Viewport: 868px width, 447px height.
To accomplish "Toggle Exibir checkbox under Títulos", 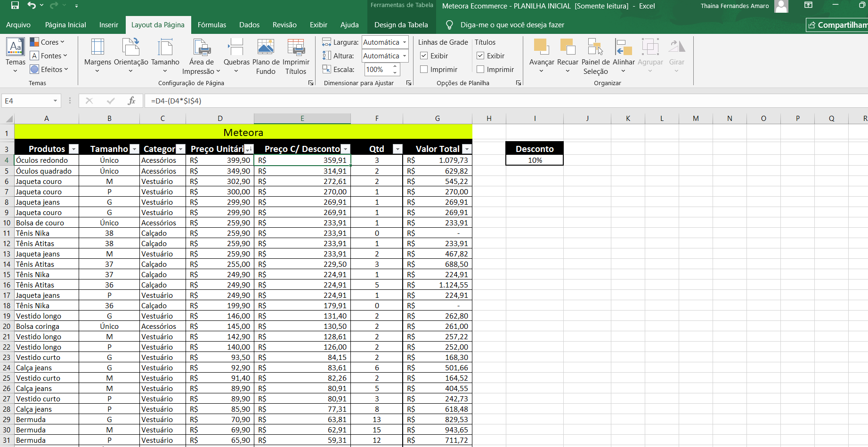I will coord(480,56).
